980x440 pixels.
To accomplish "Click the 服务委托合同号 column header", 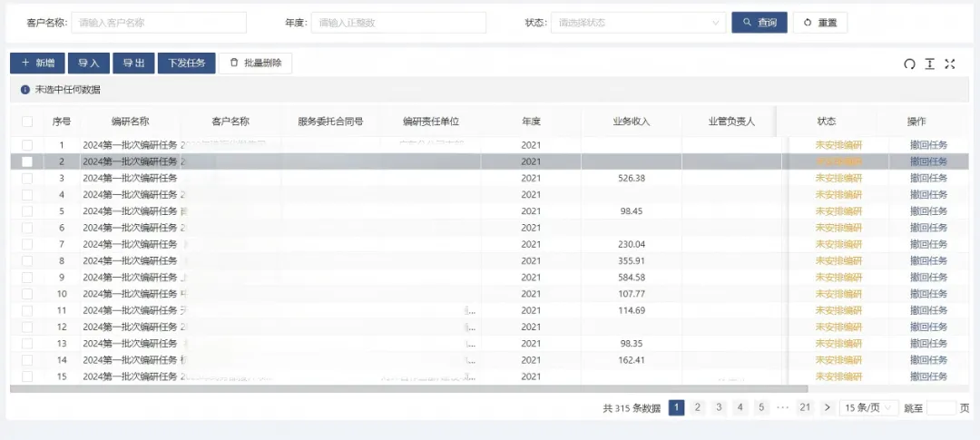I will pos(330,122).
